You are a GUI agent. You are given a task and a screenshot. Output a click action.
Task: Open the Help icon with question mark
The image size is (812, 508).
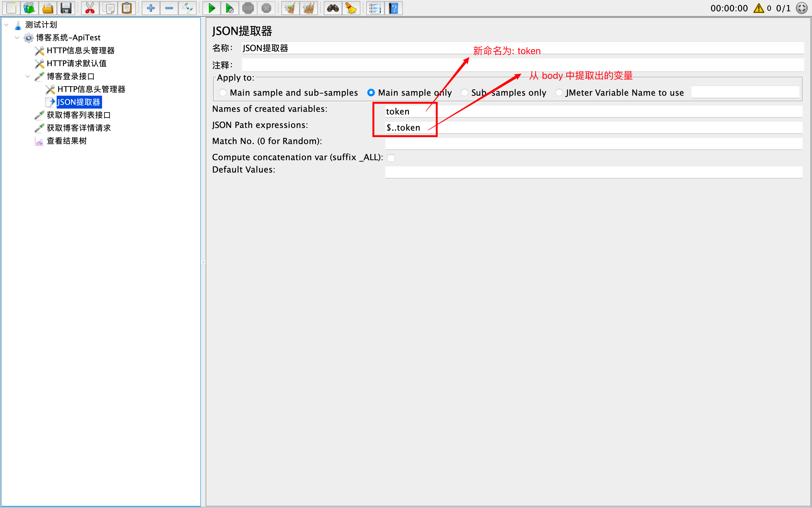[x=394, y=8]
